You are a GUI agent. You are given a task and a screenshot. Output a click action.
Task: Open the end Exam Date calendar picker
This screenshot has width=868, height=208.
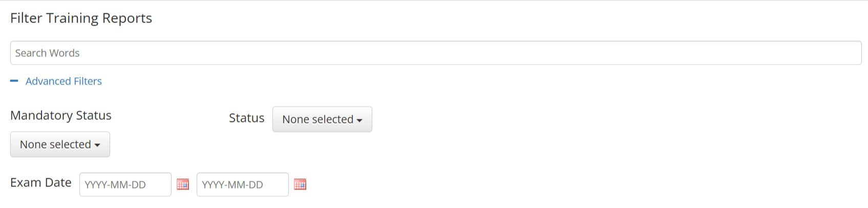coord(300,184)
